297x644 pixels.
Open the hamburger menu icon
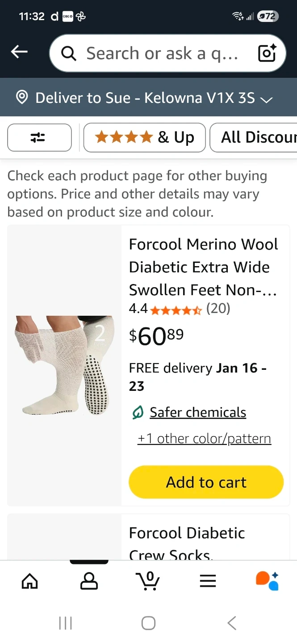(x=208, y=580)
